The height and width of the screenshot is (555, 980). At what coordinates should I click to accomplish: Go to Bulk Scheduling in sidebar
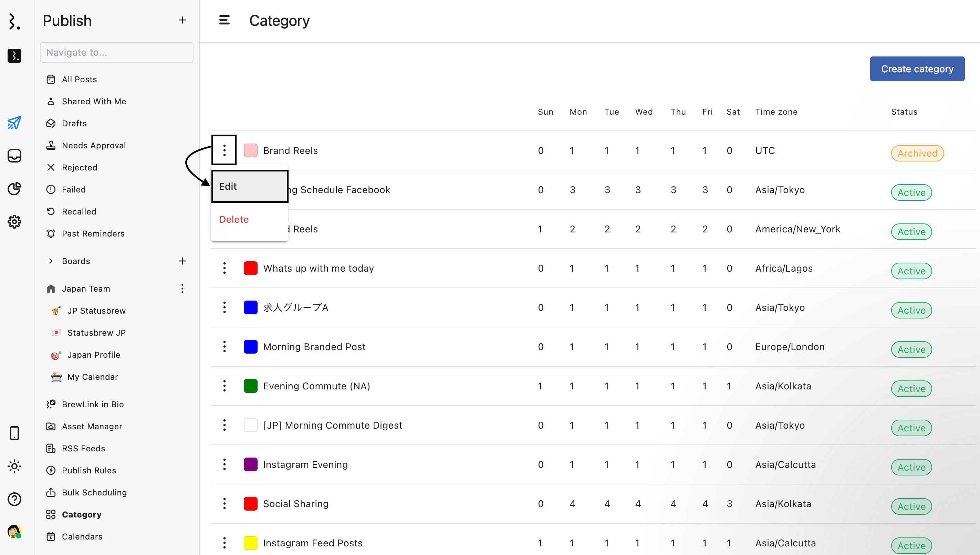[94, 492]
